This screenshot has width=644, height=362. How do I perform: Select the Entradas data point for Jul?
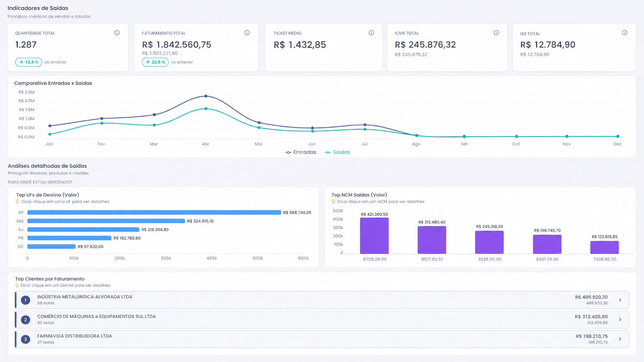(x=365, y=125)
